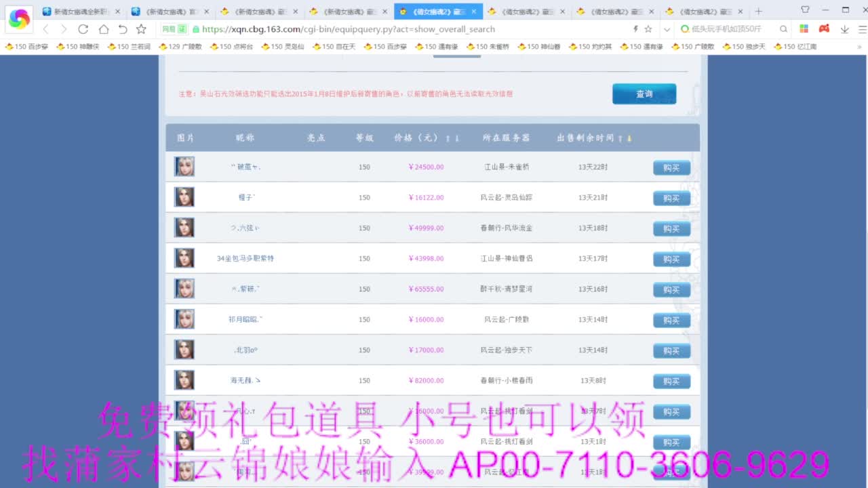Click the magnifier icon in the search box
Viewport: 868px width, 488px height.
coord(784,29)
